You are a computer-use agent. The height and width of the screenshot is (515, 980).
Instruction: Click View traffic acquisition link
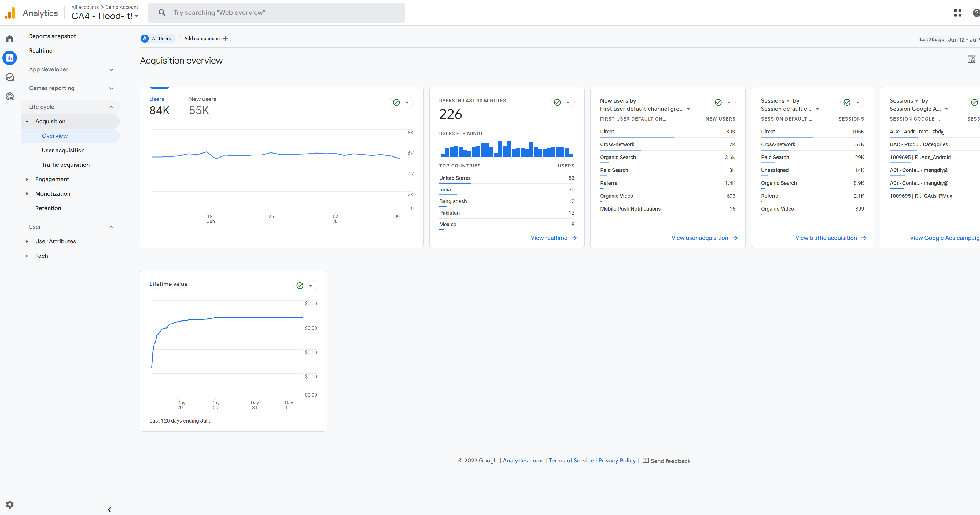click(x=831, y=238)
